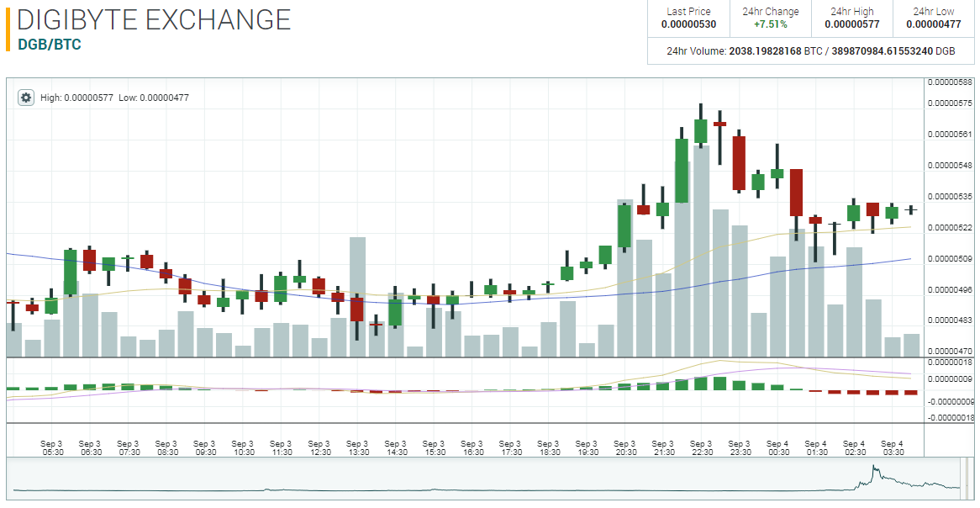
Task: Click the DIGIBYTE EXCHANGE heading
Action: pos(154,20)
